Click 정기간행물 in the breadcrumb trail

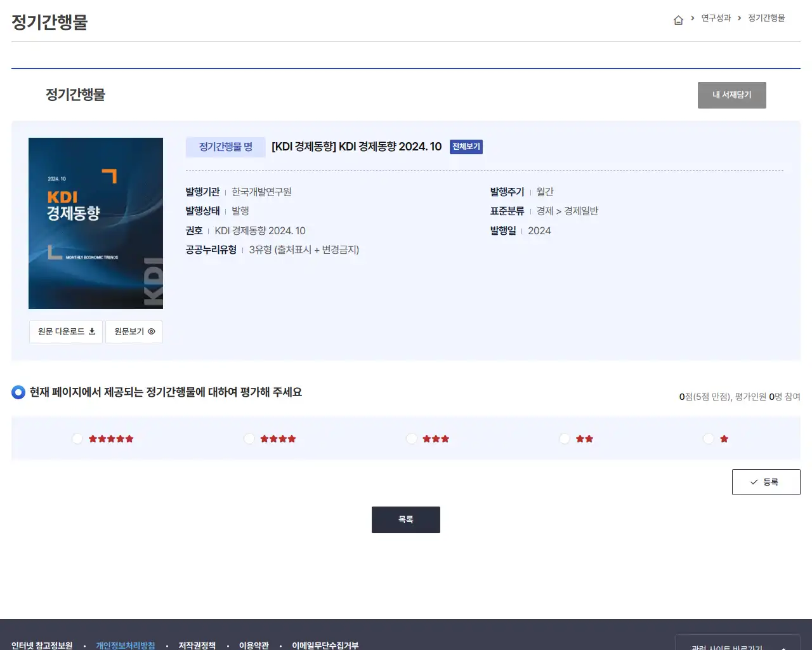pos(765,18)
